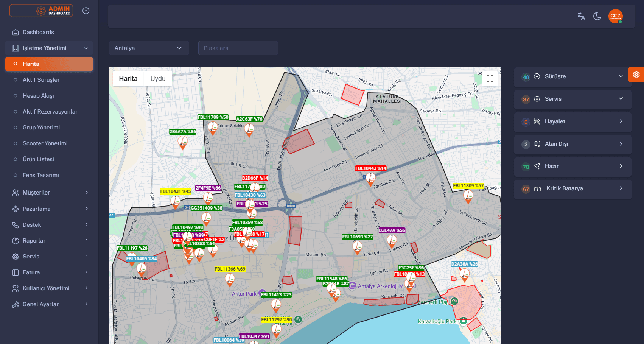Toggle map fullscreen view
This screenshot has height=344, width=644.
point(490,79)
